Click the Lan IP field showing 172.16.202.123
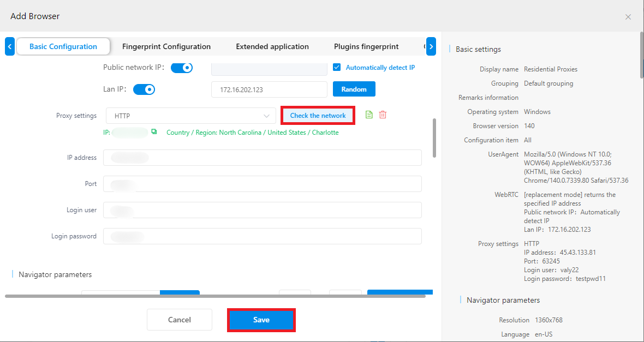Image resolution: width=644 pixels, height=342 pixels. pos(269,89)
